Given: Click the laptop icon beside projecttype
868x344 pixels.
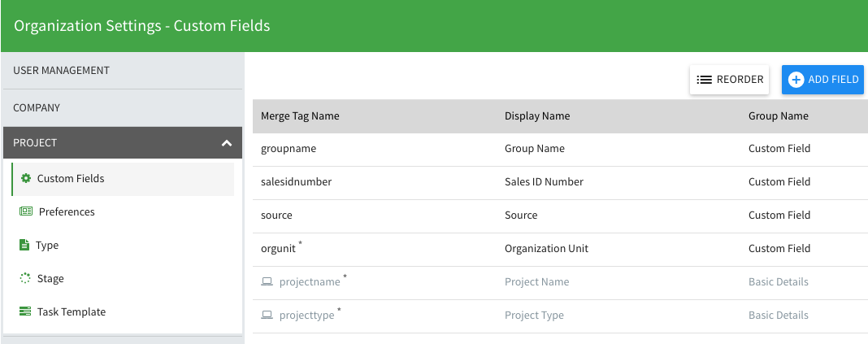Looking at the screenshot, I should (x=267, y=316).
